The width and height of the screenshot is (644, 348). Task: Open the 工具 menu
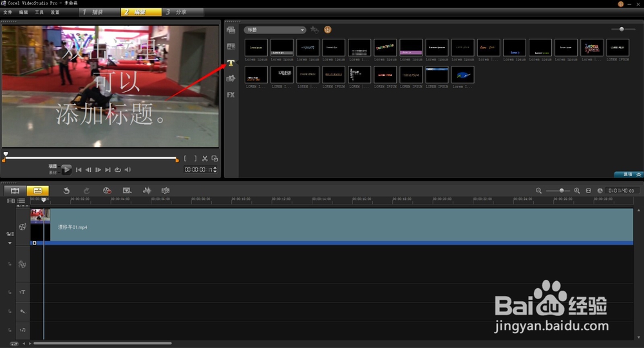pos(39,12)
